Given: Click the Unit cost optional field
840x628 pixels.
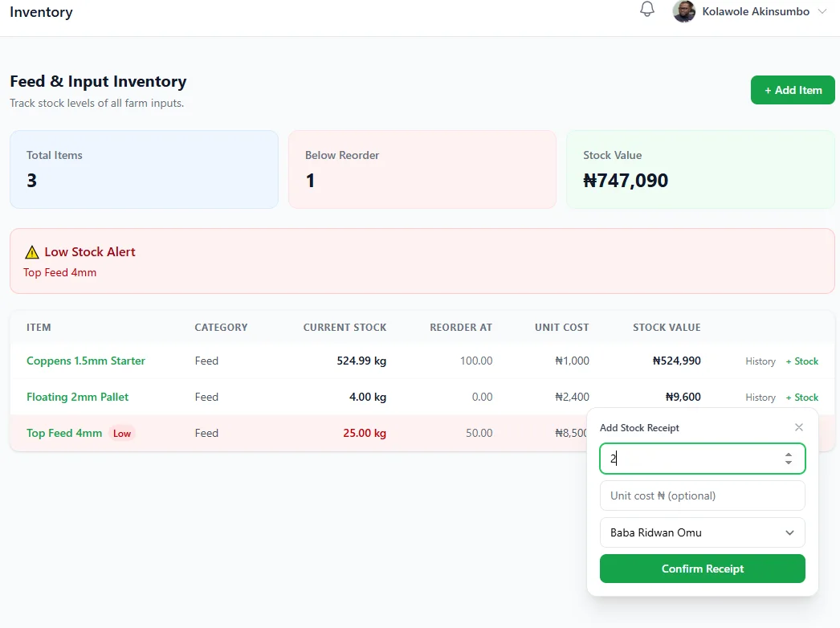Looking at the screenshot, I should coord(702,495).
